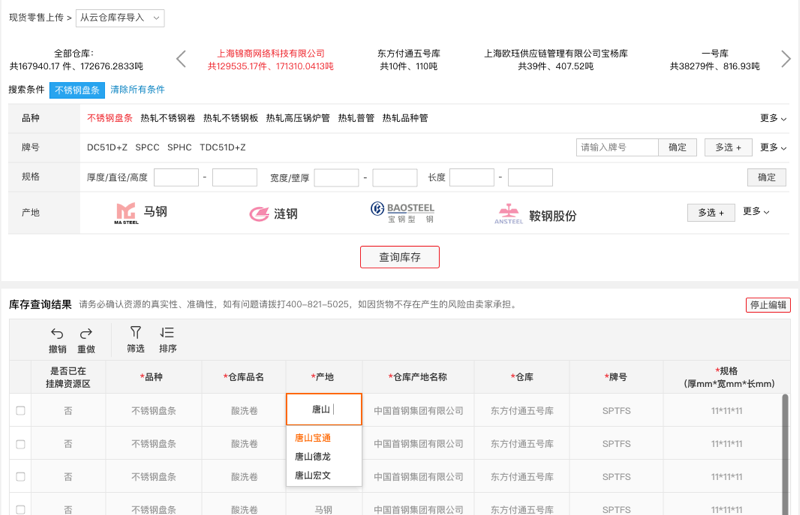The width and height of the screenshot is (800, 515).
Task: Select grade SPCC
Action: pyautogui.click(x=147, y=147)
